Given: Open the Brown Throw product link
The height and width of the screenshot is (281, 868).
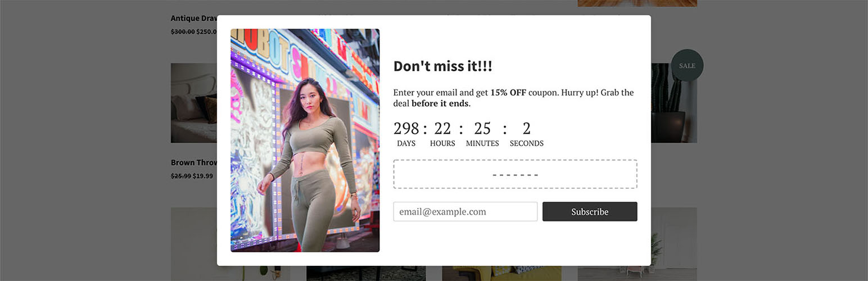Looking at the screenshot, I should click(x=194, y=162).
